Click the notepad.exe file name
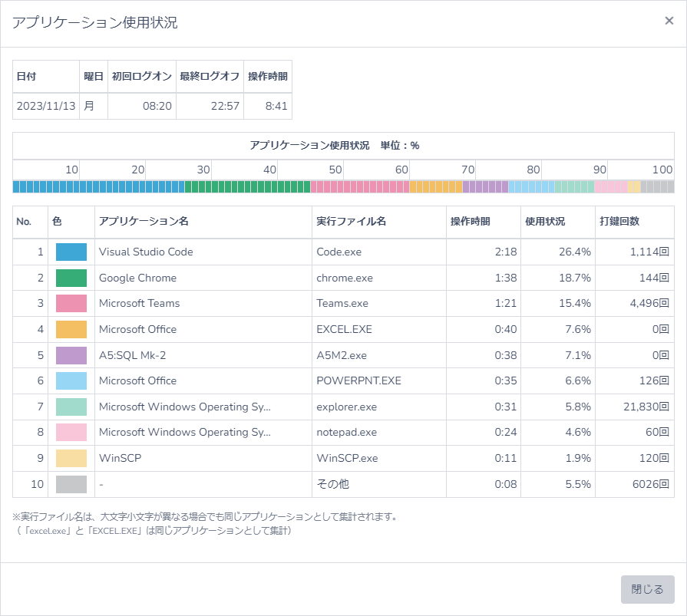The height and width of the screenshot is (616, 687). 346,432
